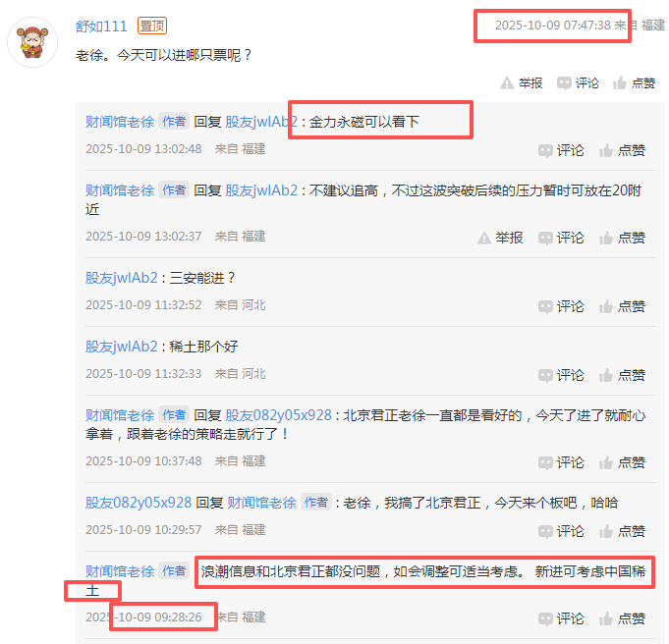This screenshot has width=669, height=644.
Task: Like the 不建议追高 reply
Action: pyautogui.click(x=622, y=238)
